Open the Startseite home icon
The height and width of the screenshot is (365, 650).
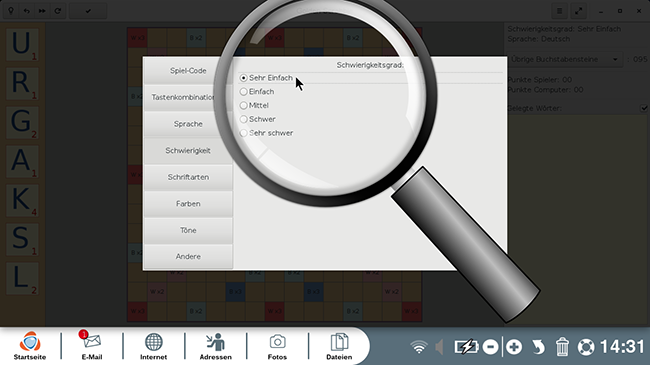pyautogui.click(x=30, y=346)
